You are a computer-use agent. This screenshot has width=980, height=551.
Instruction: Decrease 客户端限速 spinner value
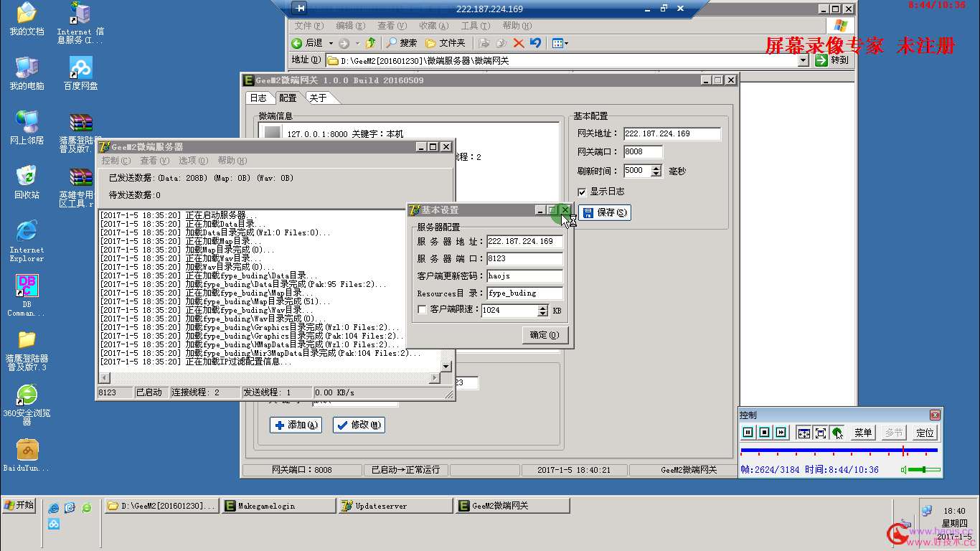click(x=543, y=314)
